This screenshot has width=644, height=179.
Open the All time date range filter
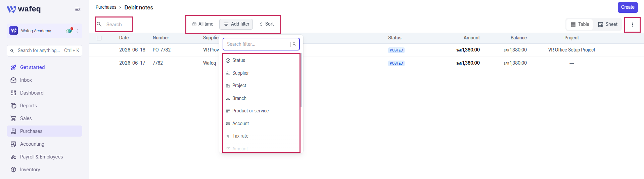pos(203,24)
